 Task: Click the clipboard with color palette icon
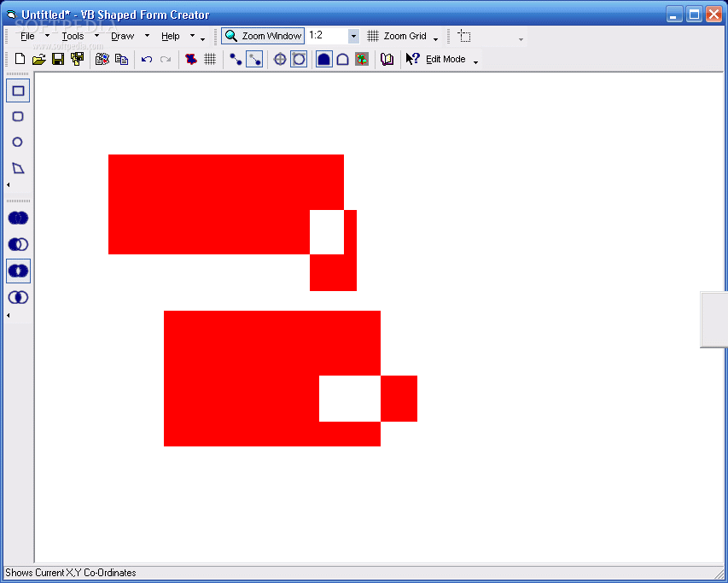point(102,59)
